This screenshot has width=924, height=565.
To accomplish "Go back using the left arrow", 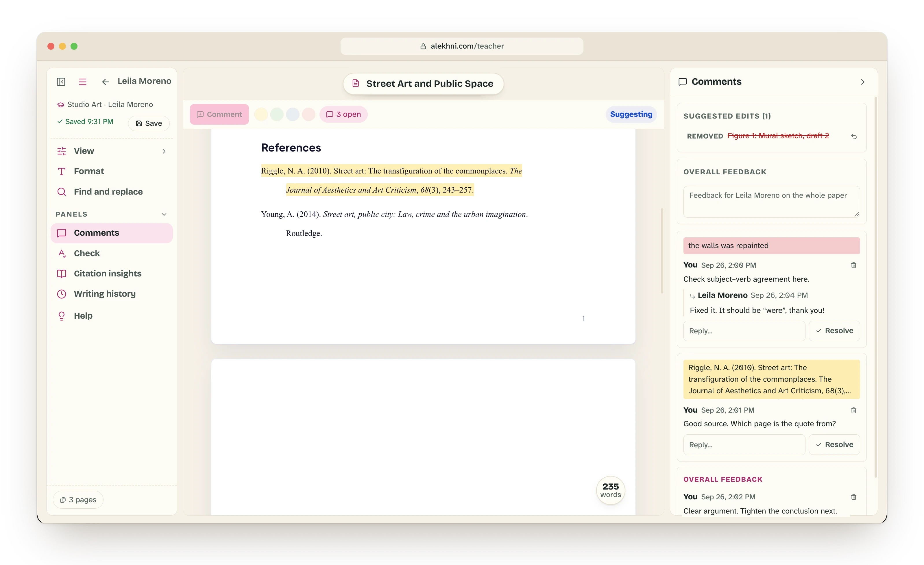I will tap(105, 82).
